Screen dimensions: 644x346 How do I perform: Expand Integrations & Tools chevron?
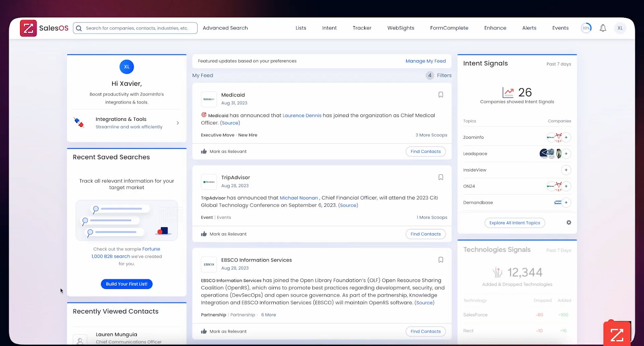click(178, 123)
